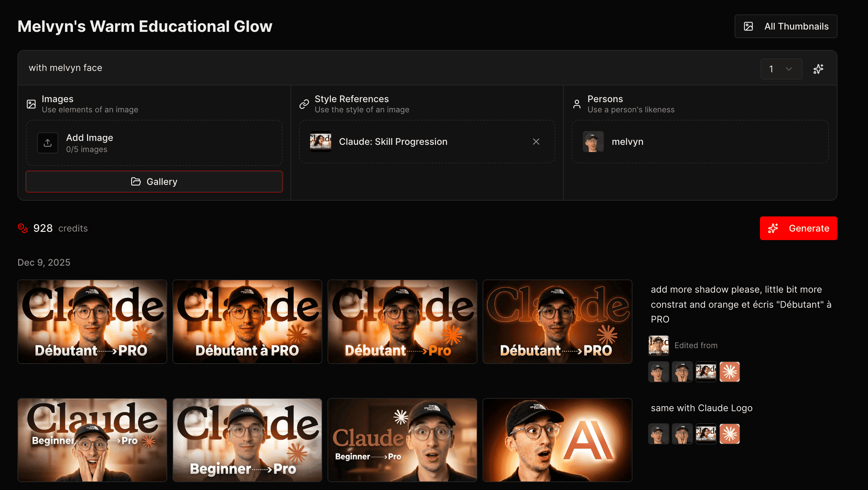The image size is (868, 490).
Task: Remove the Claude: Skill Progression style reference
Action: coord(536,142)
